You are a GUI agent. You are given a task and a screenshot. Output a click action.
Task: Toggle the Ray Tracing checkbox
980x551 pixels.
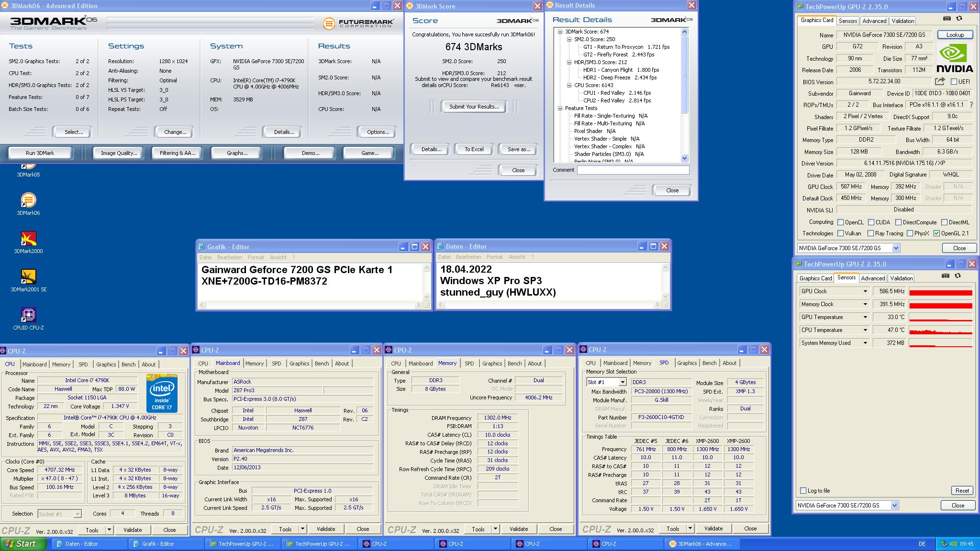[x=871, y=233]
